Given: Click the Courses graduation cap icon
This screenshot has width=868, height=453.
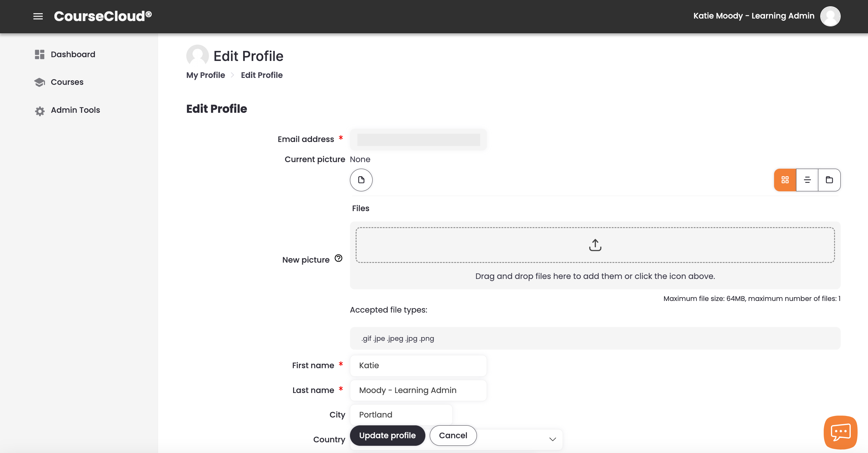Looking at the screenshot, I should [x=39, y=82].
